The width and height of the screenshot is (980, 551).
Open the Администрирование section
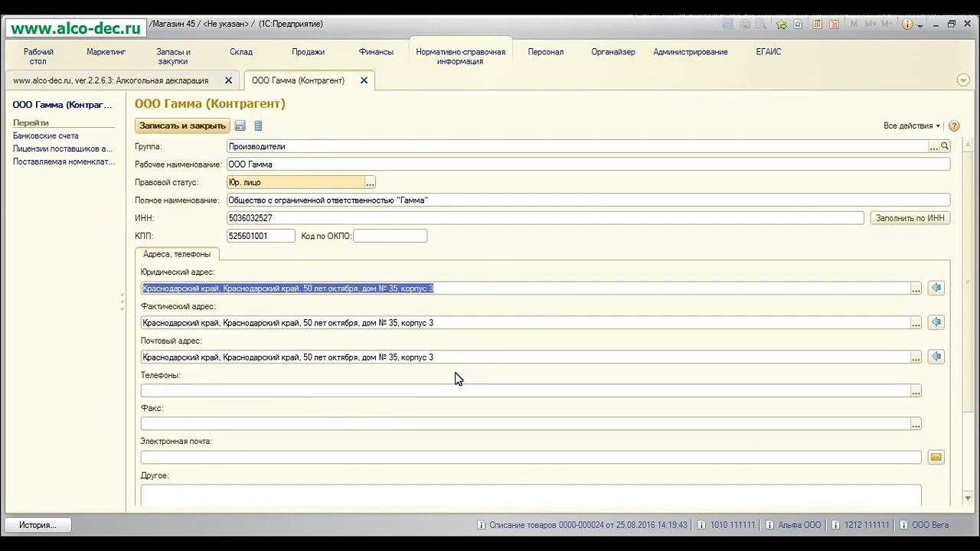(x=691, y=52)
